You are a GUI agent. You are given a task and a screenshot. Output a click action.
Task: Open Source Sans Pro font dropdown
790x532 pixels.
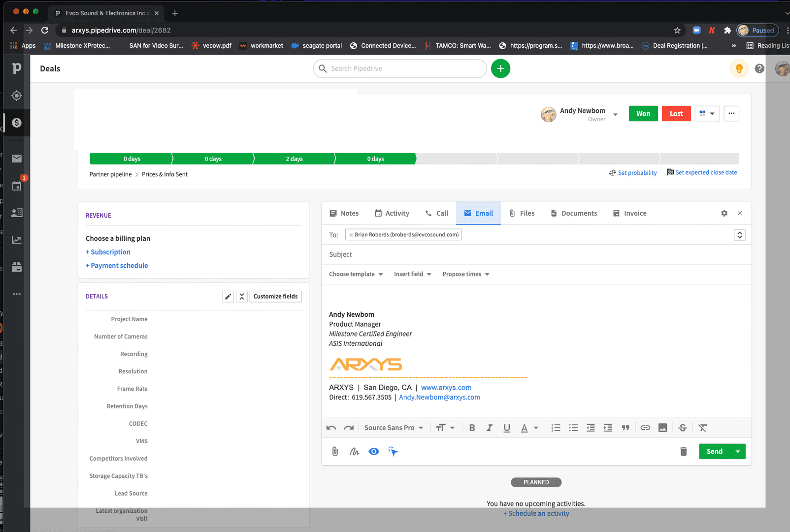click(394, 428)
